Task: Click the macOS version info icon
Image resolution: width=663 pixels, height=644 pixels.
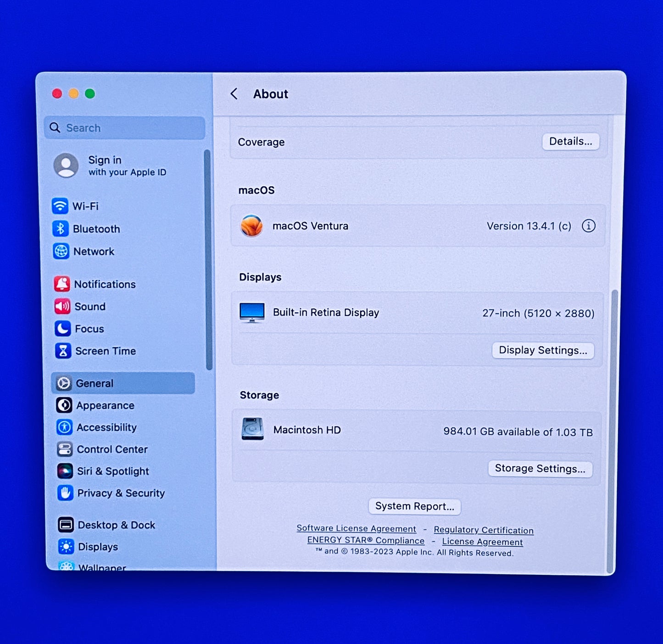Action: pos(589,226)
